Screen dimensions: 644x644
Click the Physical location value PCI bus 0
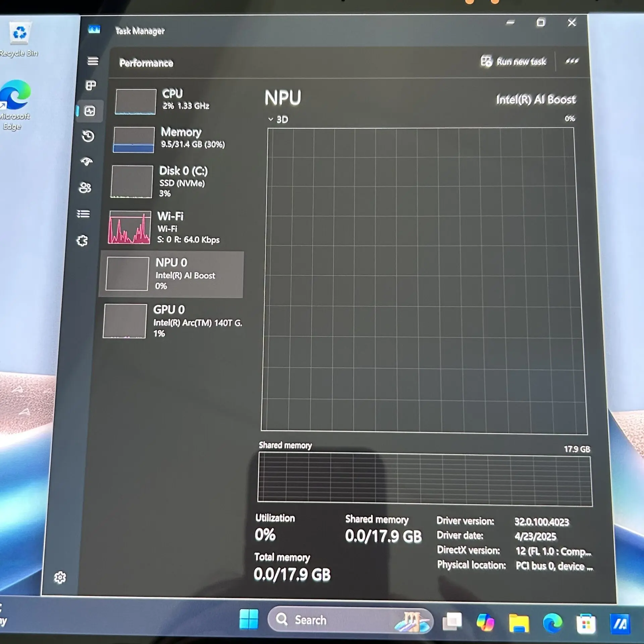pos(554,566)
